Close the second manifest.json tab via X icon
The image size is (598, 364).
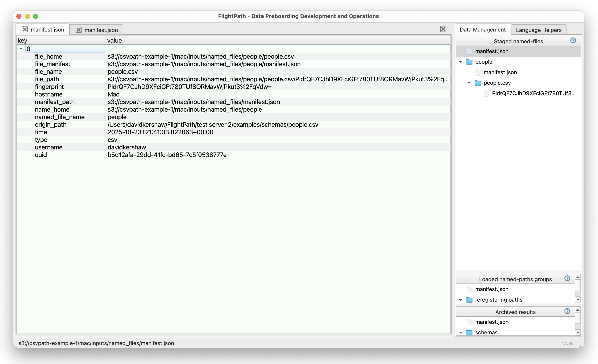tap(78, 30)
